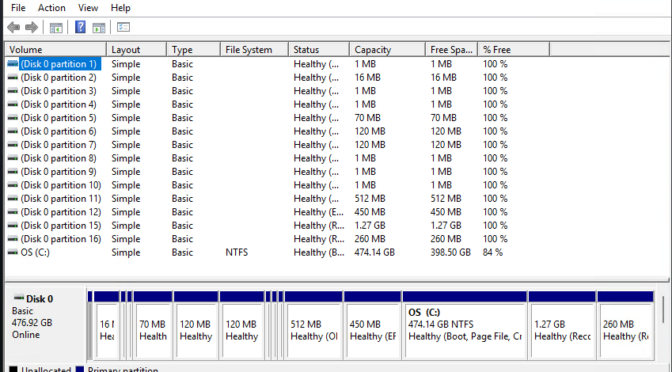Screen dimensions: 672x372
Task: Click the Disk 0 partition 16 drive icon
Action: [x=12, y=239]
